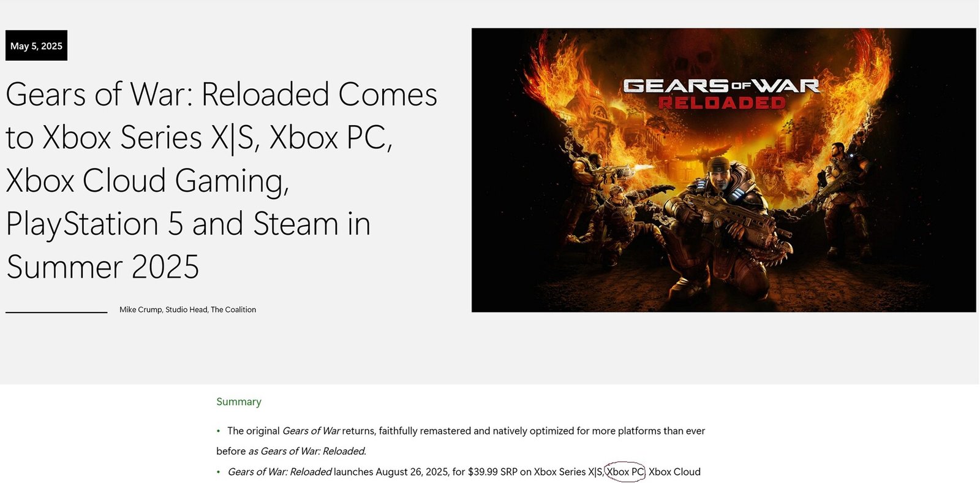This screenshot has height=483, width=980.
Task: Click 'Summer 2025' in the headline
Action: pyautogui.click(x=102, y=267)
